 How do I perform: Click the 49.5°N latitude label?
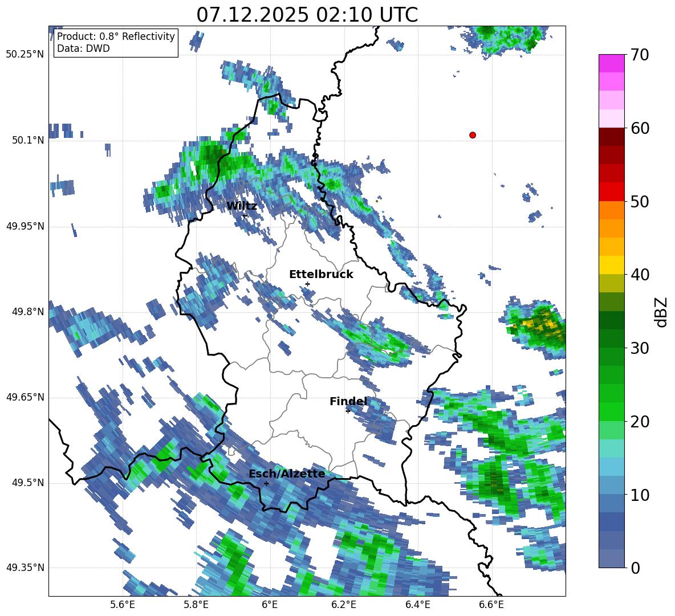(28, 483)
